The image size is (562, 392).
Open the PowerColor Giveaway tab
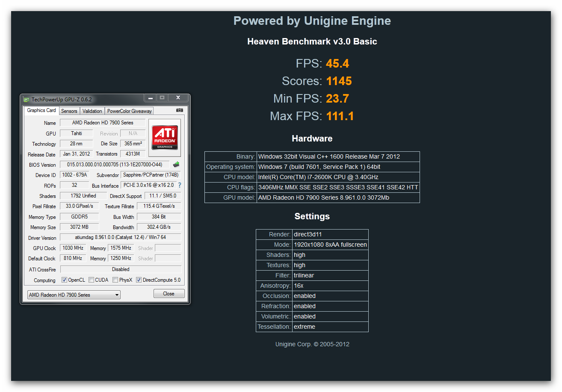pyautogui.click(x=129, y=111)
